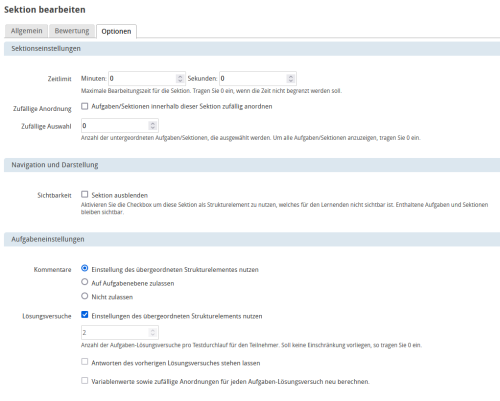Check the Sektion ausblenden checkbox
This screenshot has height=401, width=500.
pos(85,194)
